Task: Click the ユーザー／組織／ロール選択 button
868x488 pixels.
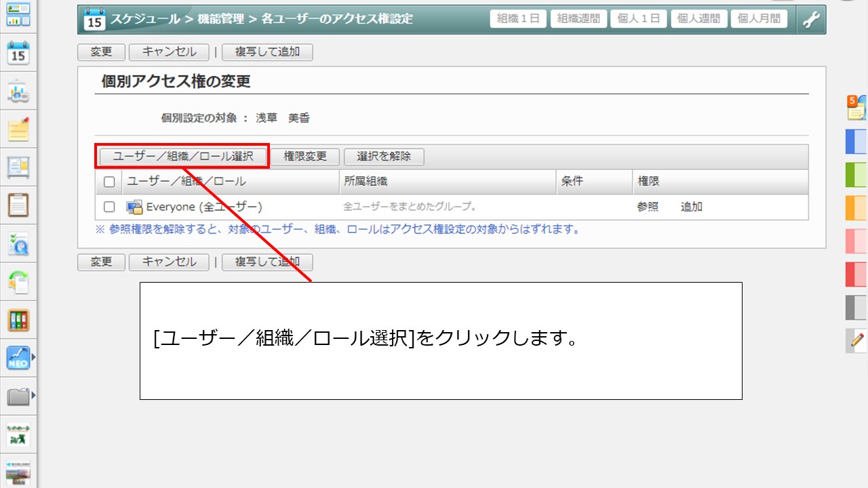Action: tap(182, 156)
